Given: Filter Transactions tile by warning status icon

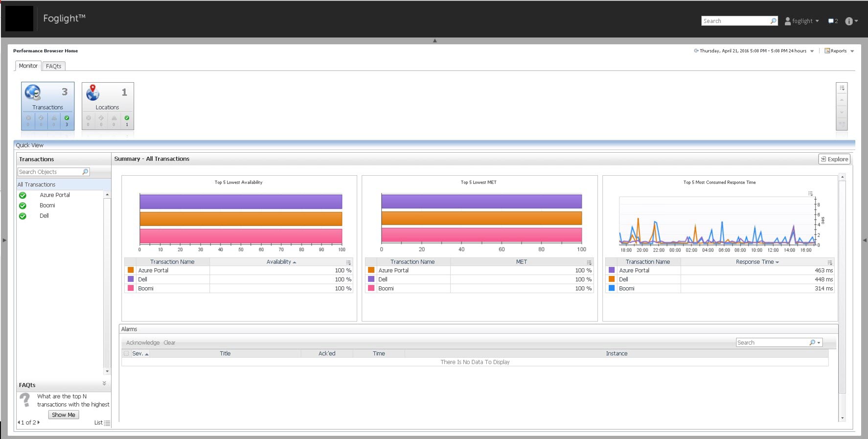Looking at the screenshot, I should pos(54,118).
